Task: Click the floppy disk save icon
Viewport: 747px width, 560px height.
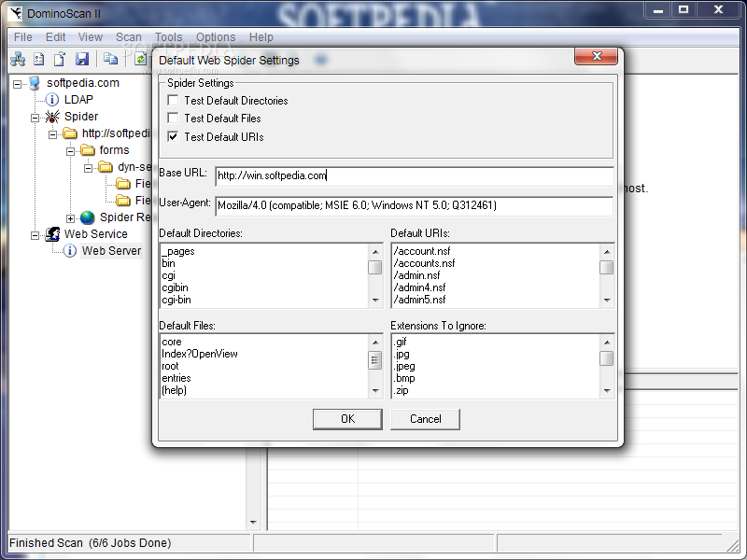Action: point(82,59)
